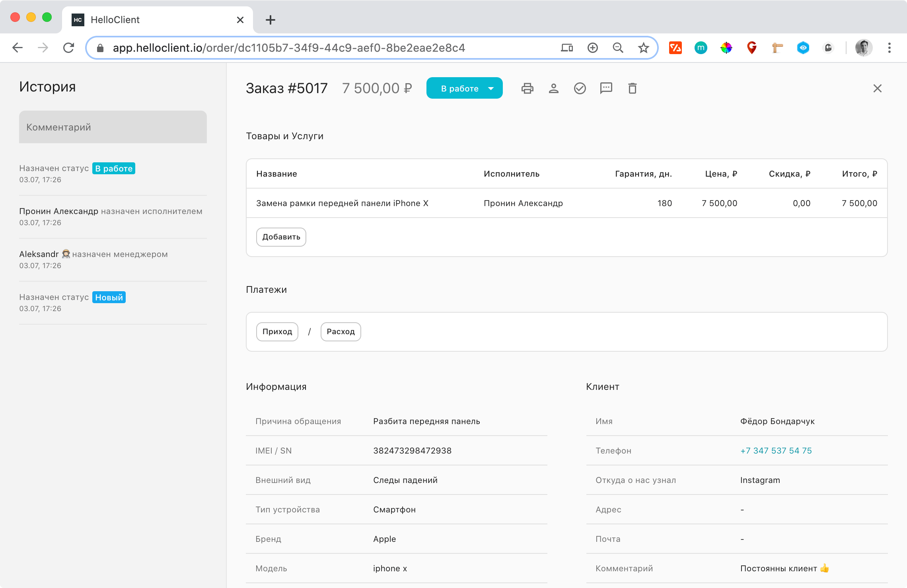907x588 pixels.
Task: Click the 'Добавить' button
Action: coord(281,237)
